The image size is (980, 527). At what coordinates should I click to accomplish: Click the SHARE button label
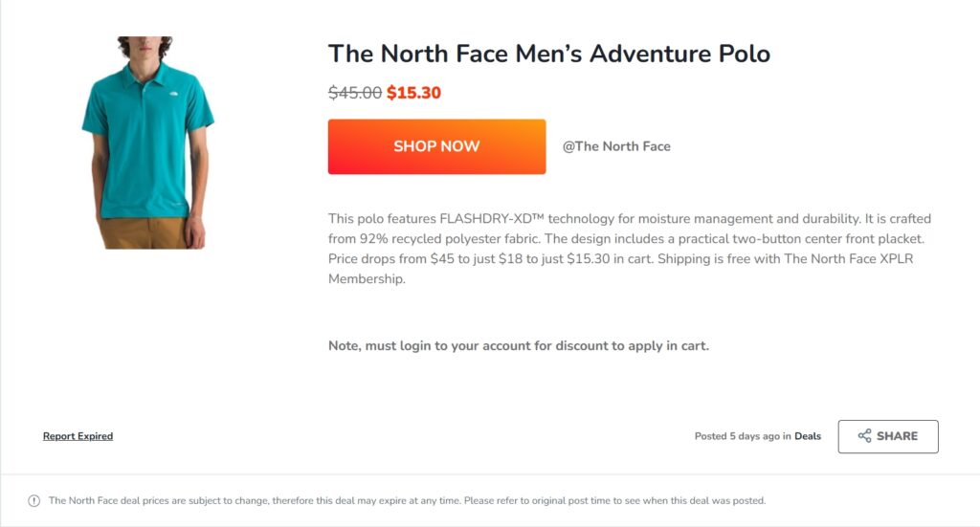(x=897, y=436)
